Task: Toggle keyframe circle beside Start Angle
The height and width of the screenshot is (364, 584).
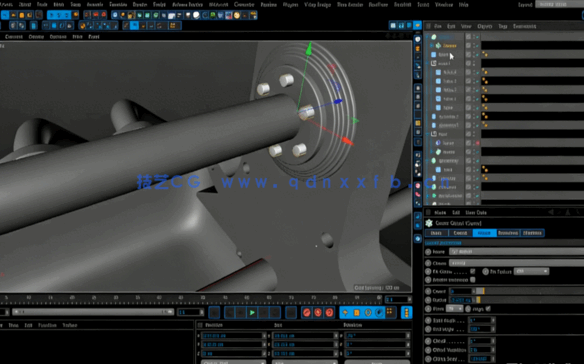Action: pyautogui.click(x=428, y=320)
